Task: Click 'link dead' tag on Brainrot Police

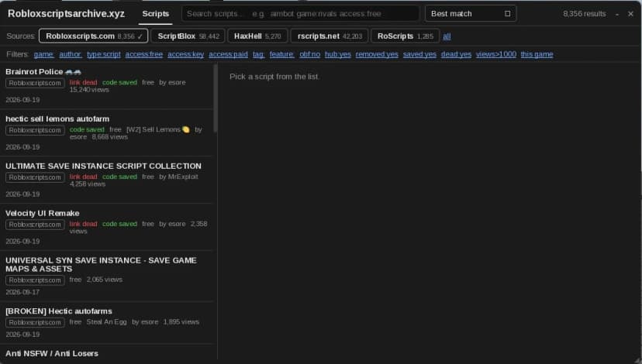Action: 83,82
